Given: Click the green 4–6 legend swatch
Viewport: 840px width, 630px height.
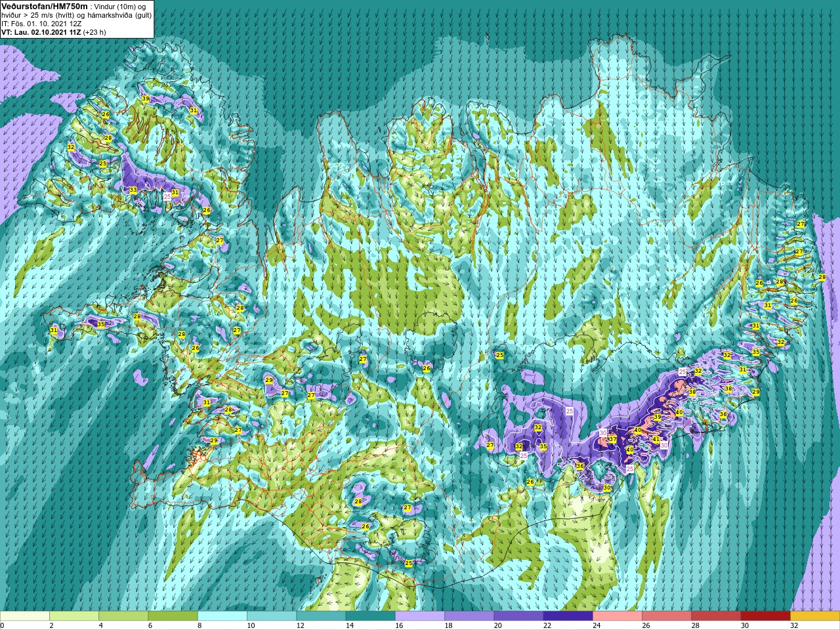Looking at the screenshot, I should (x=123, y=616).
